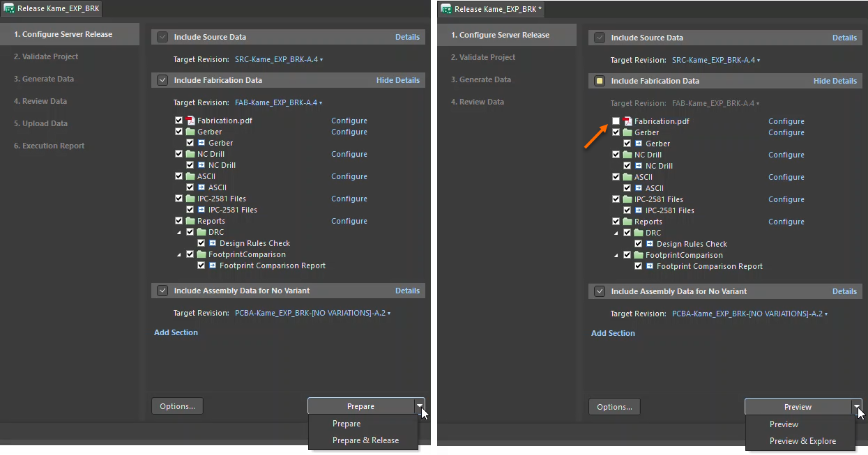Click the ASCII folder icon in left window
This screenshot has height=455, width=868.
coord(190,176)
